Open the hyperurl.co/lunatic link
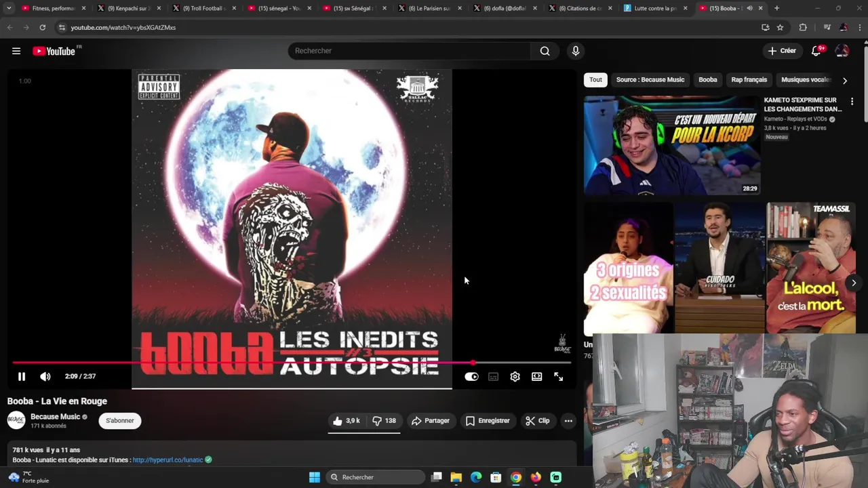The width and height of the screenshot is (868, 488). point(167,460)
